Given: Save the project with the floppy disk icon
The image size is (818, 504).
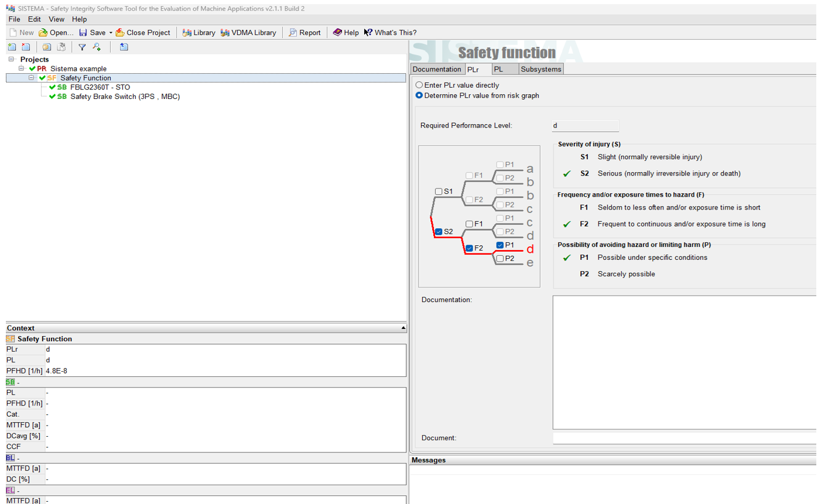Looking at the screenshot, I should point(83,33).
